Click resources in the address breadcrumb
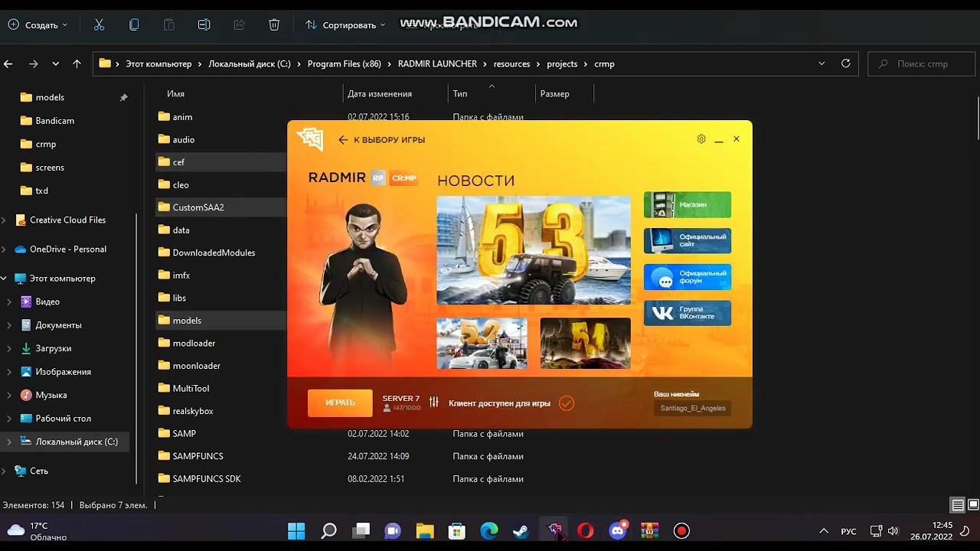Image resolution: width=980 pixels, height=551 pixels. tap(511, 64)
